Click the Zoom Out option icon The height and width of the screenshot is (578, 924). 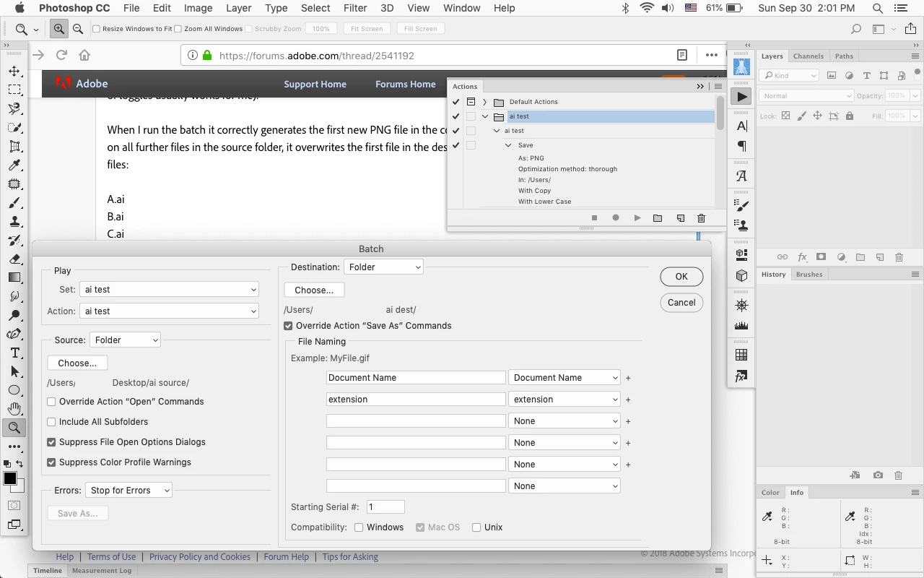(78, 29)
